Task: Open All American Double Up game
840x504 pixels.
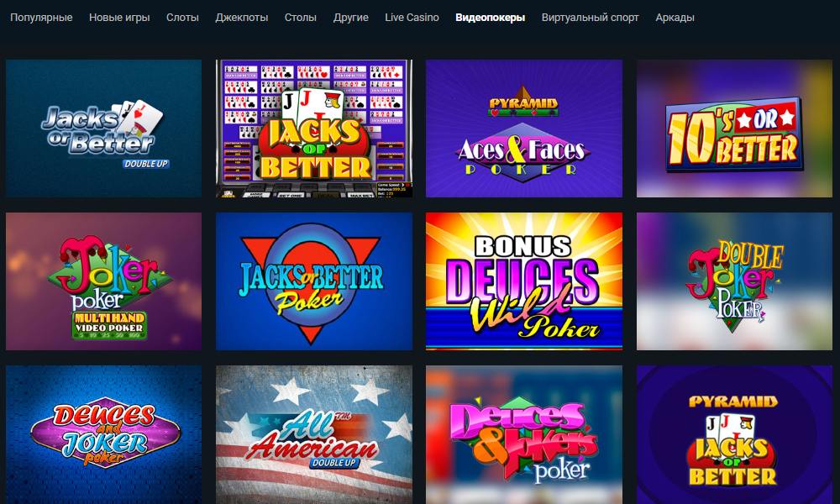Action: pos(314,434)
